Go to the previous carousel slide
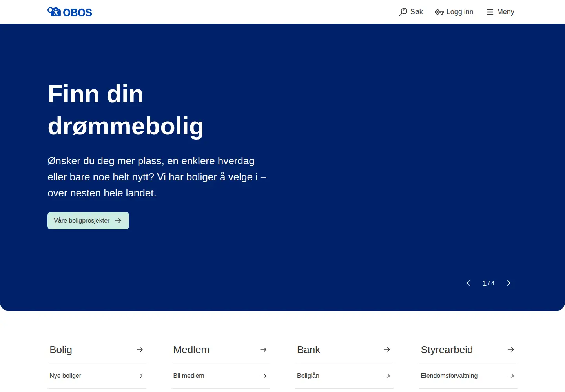The height and width of the screenshot is (392, 565). 468,283
